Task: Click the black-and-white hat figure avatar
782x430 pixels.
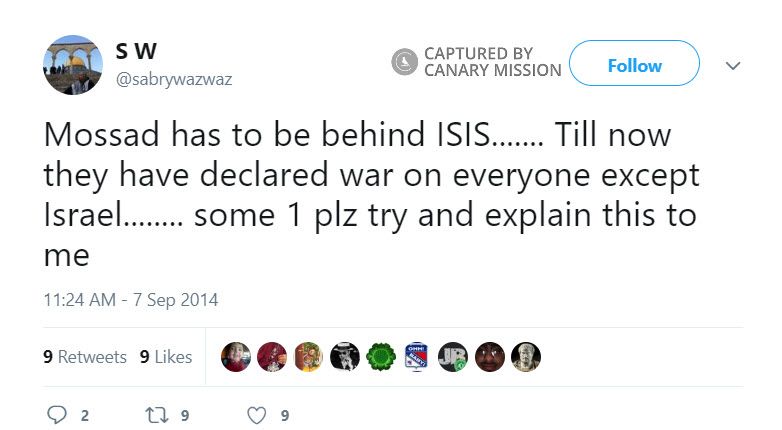Action: (x=345, y=357)
